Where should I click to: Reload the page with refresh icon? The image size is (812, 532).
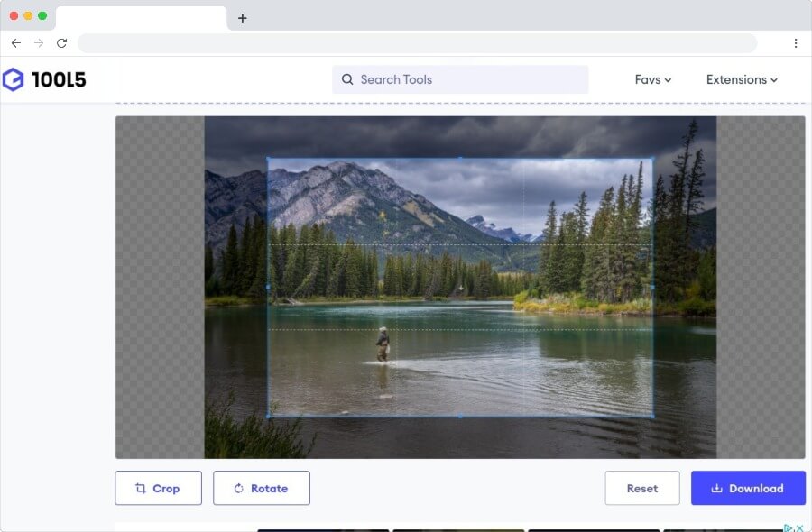tap(61, 43)
